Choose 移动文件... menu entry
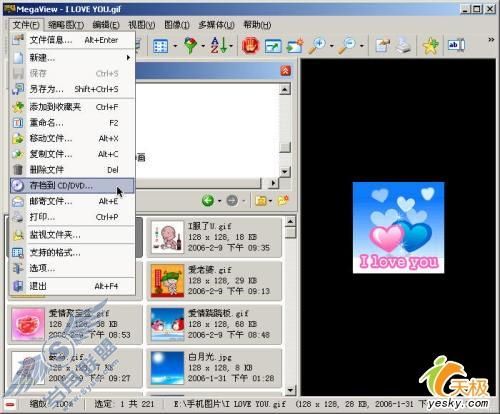The height and width of the screenshot is (414, 500). 72,138
